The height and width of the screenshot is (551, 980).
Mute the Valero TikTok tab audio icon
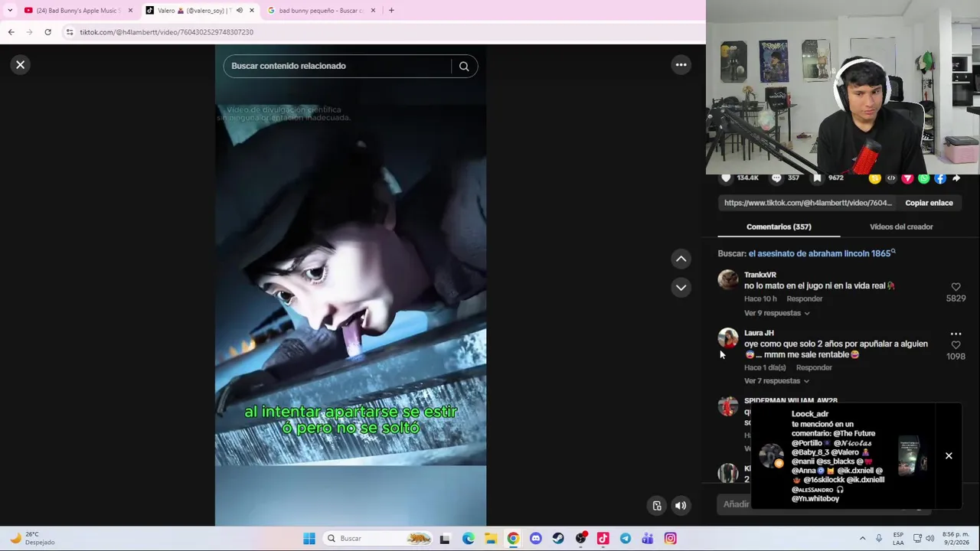click(240, 11)
